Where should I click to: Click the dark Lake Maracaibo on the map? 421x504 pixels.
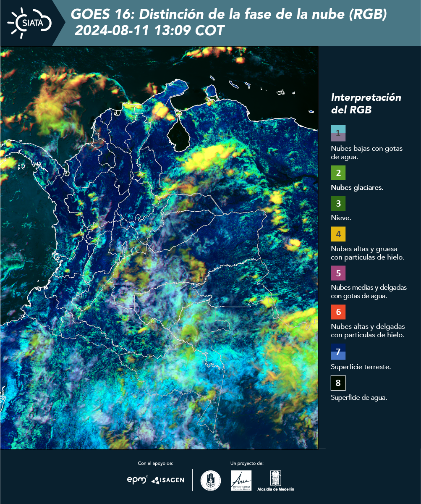click(178, 134)
